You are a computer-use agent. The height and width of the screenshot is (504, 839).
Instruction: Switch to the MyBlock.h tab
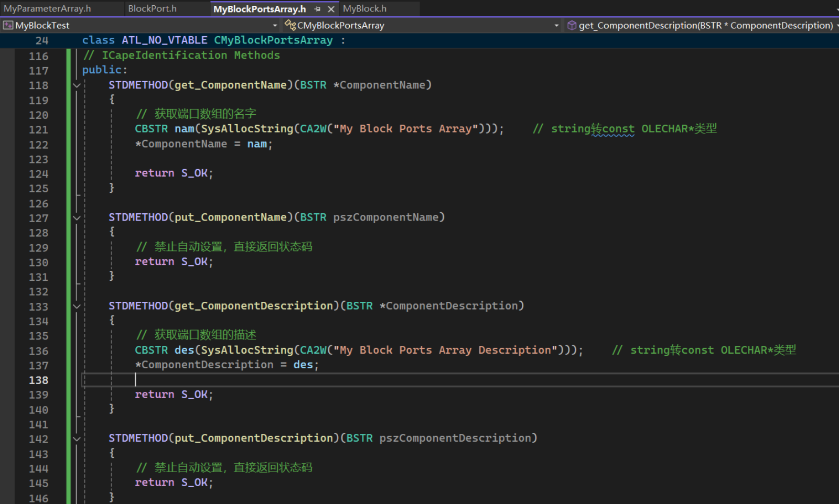pyautogui.click(x=364, y=8)
